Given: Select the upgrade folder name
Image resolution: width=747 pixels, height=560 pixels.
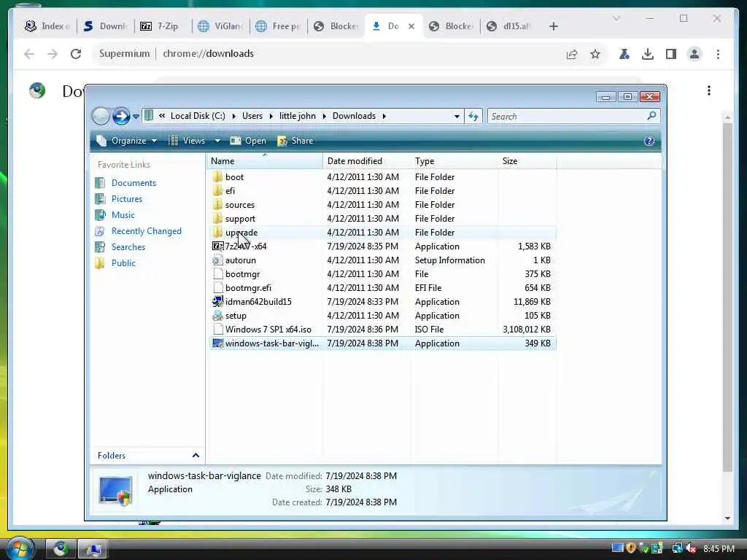Looking at the screenshot, I should coord(241,233).
